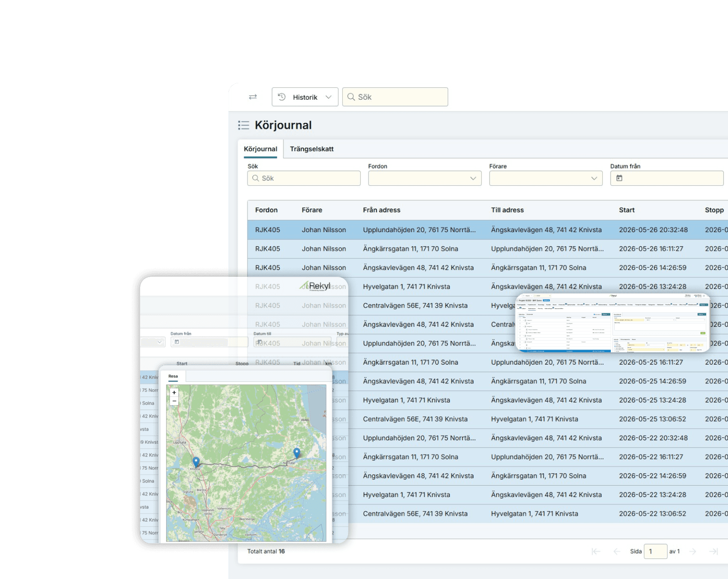Go to the previous page with the left arrow
The image size is (728, 579).
point(617,551)
